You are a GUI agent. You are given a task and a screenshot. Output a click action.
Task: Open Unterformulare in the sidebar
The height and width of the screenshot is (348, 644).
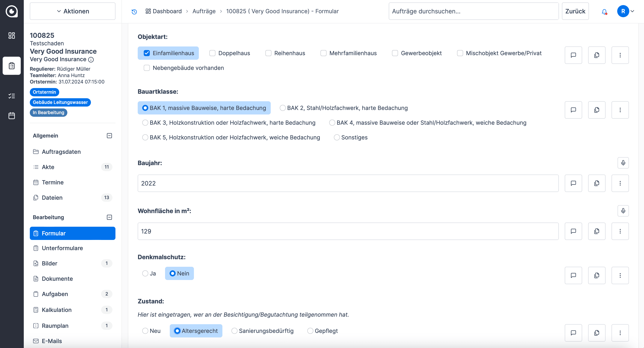coord(62,248)
